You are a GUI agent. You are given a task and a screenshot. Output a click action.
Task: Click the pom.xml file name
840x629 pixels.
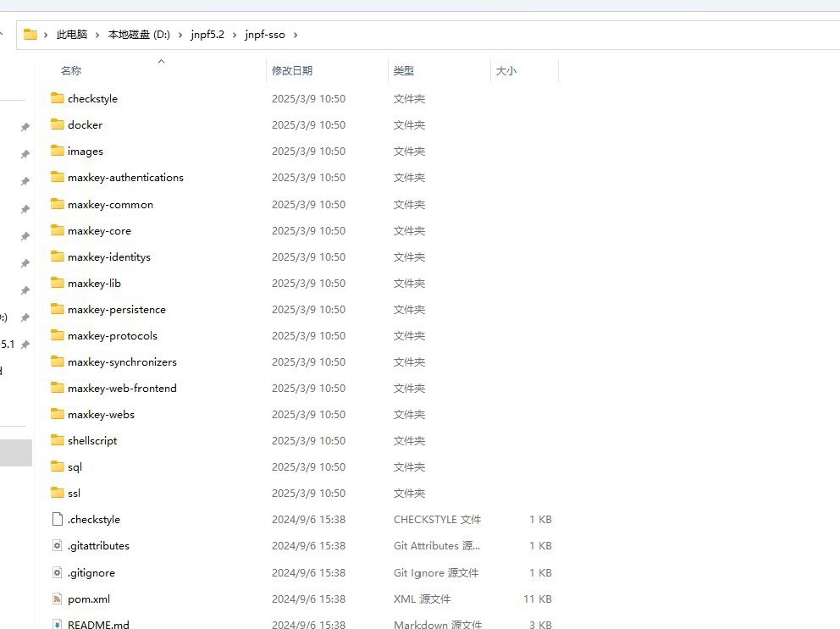pyautogui.click(x=89, y=599)
